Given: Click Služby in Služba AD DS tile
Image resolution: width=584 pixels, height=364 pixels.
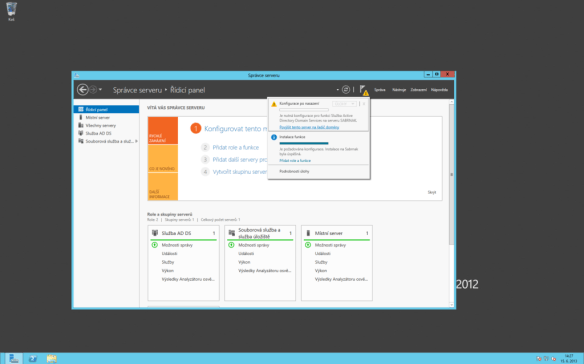Looking at the screenshot, I should [x=168, y=262].
